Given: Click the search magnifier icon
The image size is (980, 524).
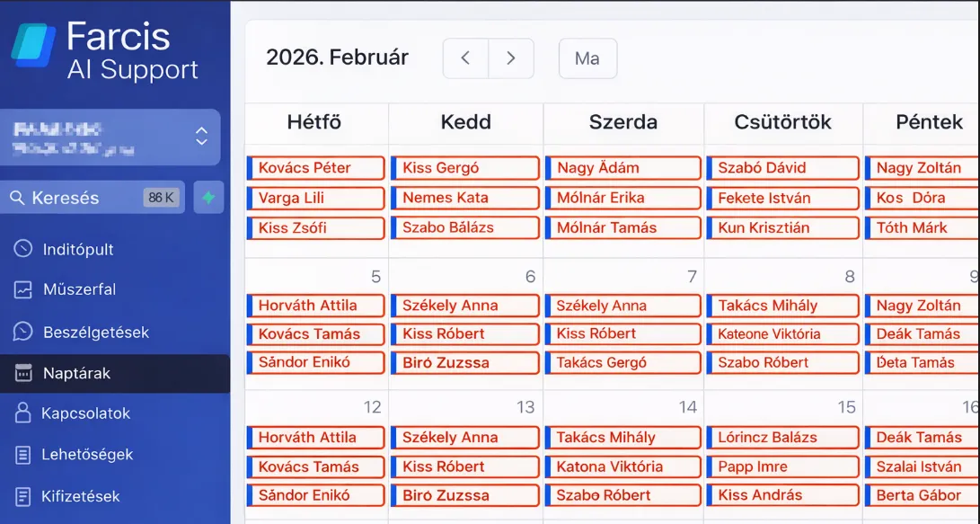Looking at the screenshot, I should pyautogui.click(x=17, y=198).
